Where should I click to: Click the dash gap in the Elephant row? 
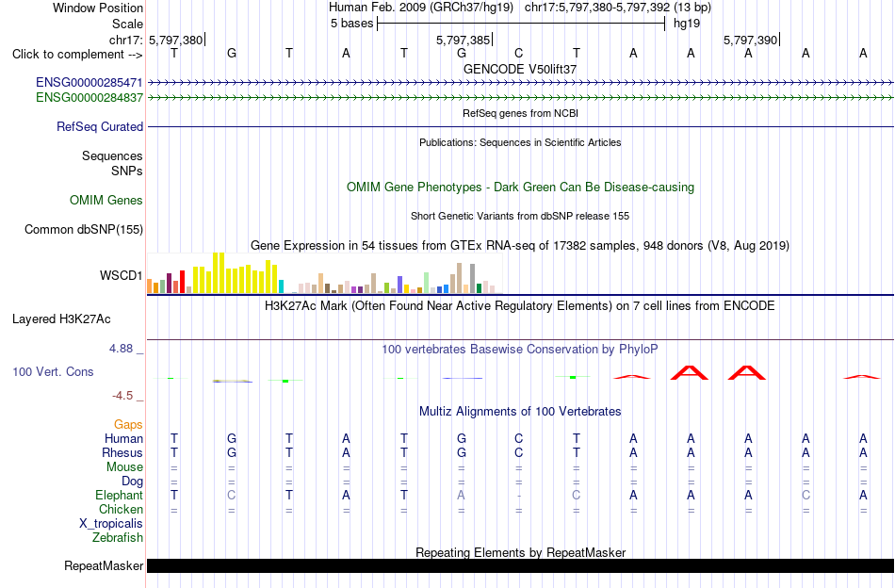click(518, 496)
